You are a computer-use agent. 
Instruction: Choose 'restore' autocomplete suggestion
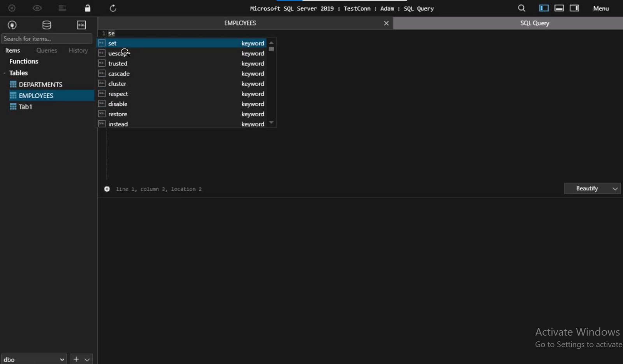click(x=181, y=114)
